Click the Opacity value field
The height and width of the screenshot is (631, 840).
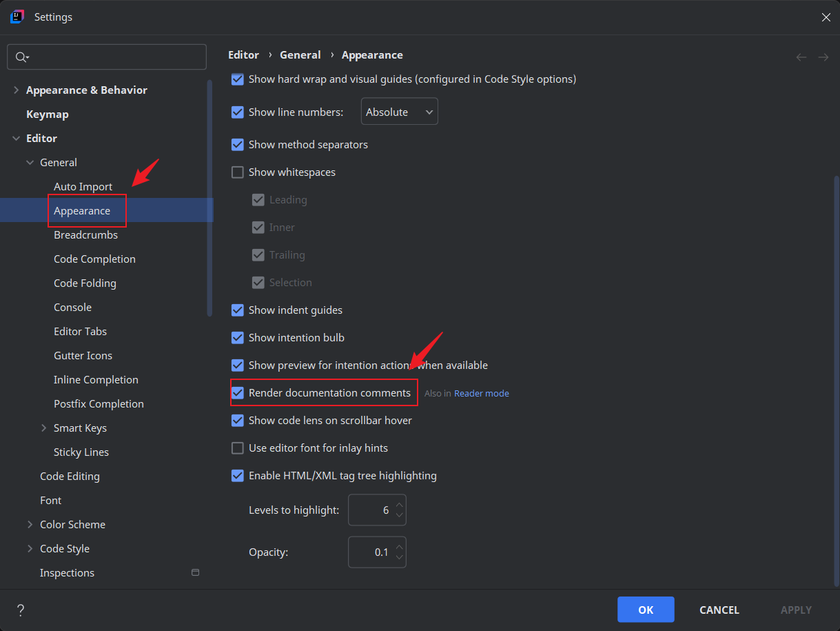point(372,552)
